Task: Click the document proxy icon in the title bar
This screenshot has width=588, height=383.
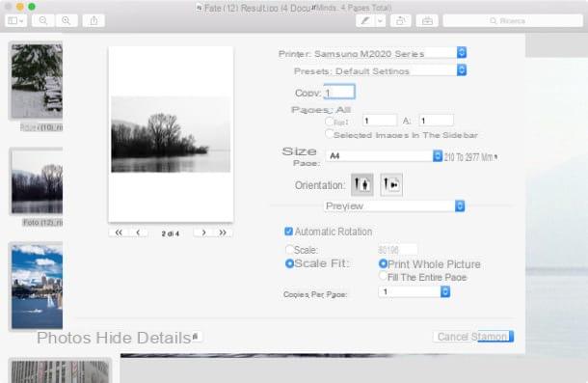Action: (x=200, y=8)
